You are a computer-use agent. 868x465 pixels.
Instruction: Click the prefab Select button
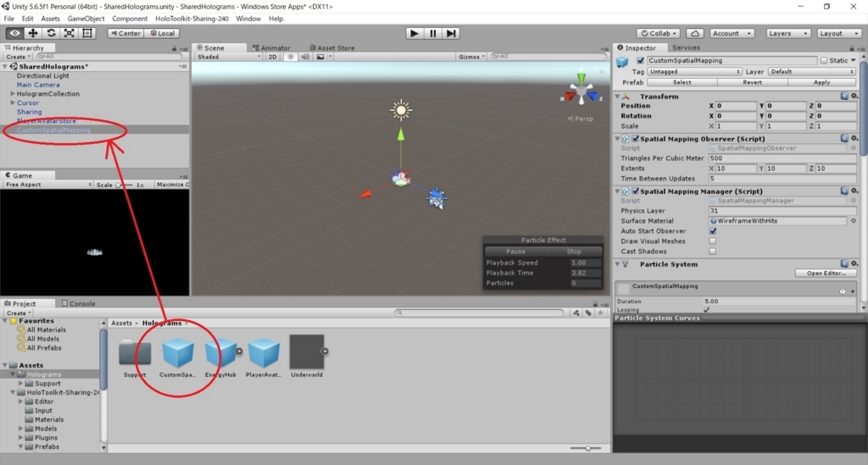click(x=682, y=82)
